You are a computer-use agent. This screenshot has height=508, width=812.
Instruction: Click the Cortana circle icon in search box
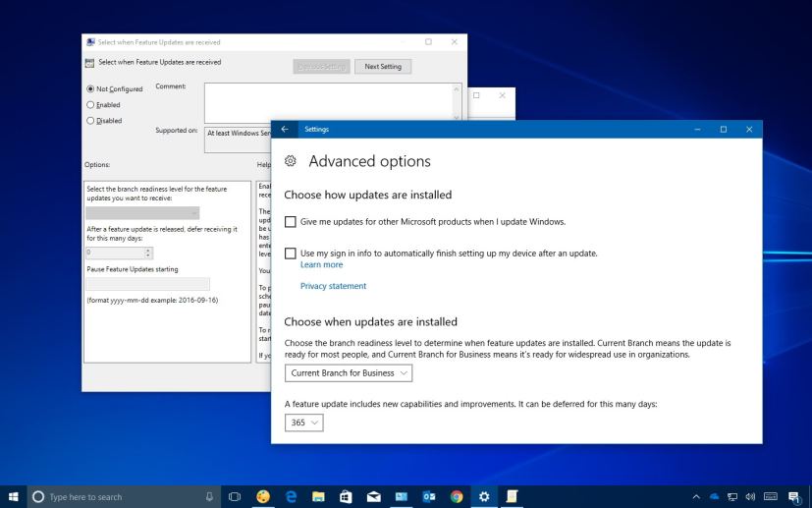[x=38, y=496]
